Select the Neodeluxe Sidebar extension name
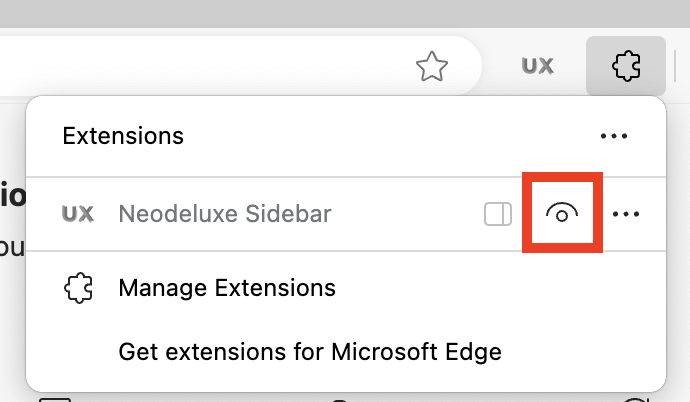 click(x=225, y=214)
